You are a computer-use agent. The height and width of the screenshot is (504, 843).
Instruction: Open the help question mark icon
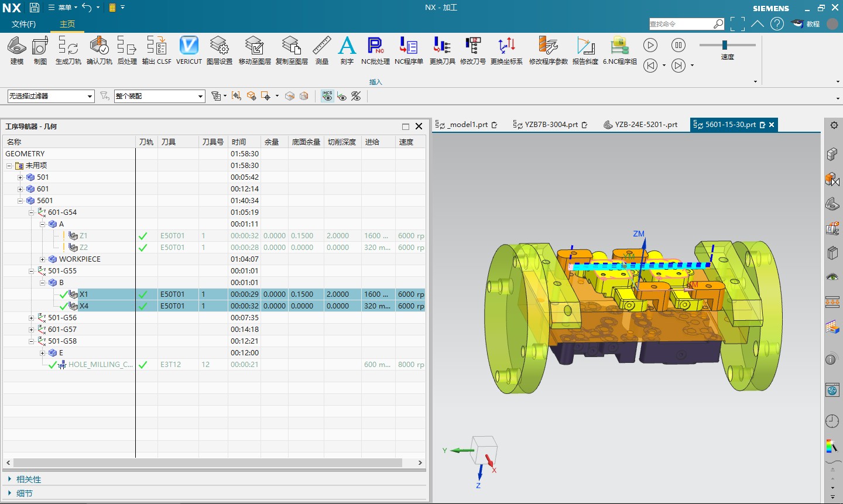click(777, 24)
